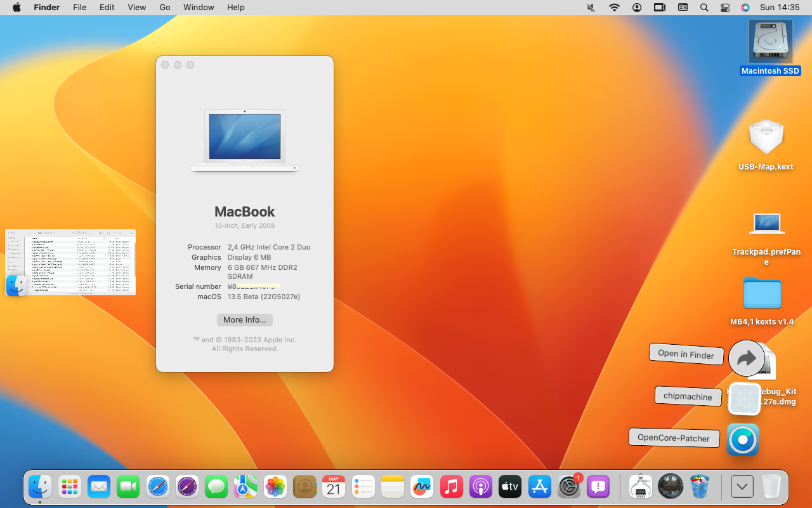Open Contacts in the Dock
812x508 pixels.
[x=304, y=487]
